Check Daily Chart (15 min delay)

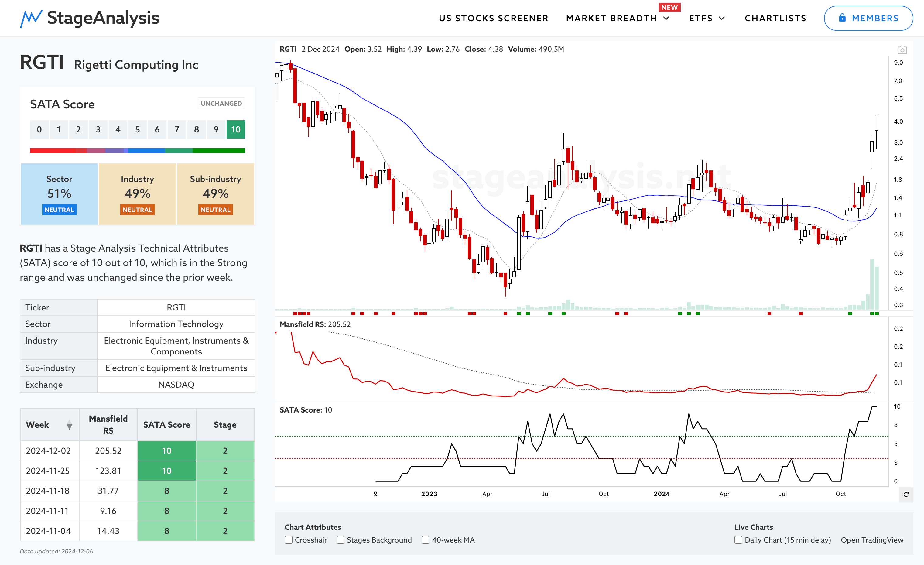[x=738, y=540]
